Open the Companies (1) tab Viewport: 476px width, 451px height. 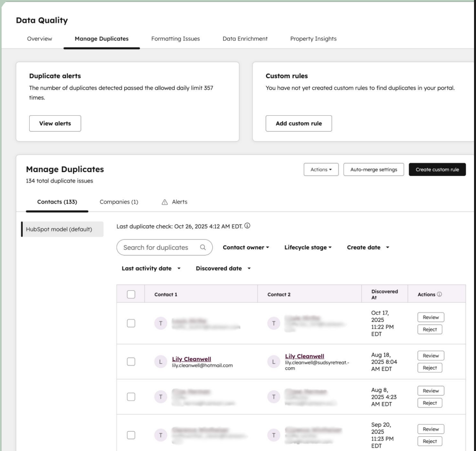(x=119, y=202)
